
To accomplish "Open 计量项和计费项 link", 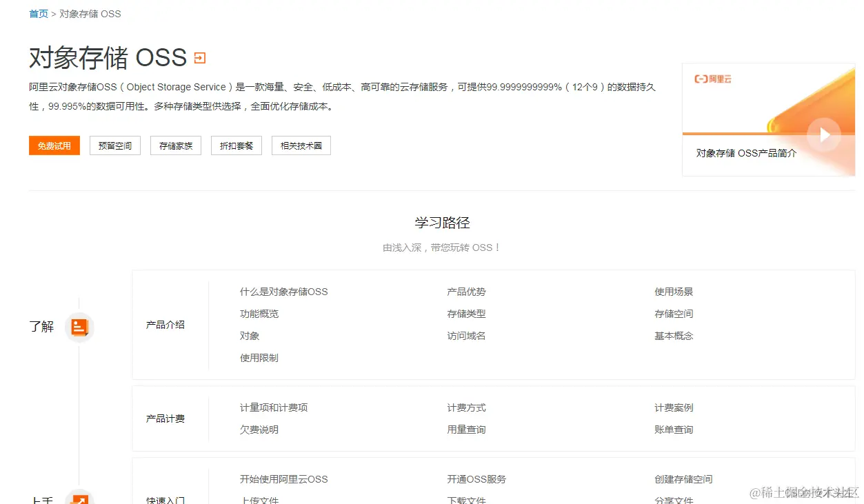I will 274,407.
